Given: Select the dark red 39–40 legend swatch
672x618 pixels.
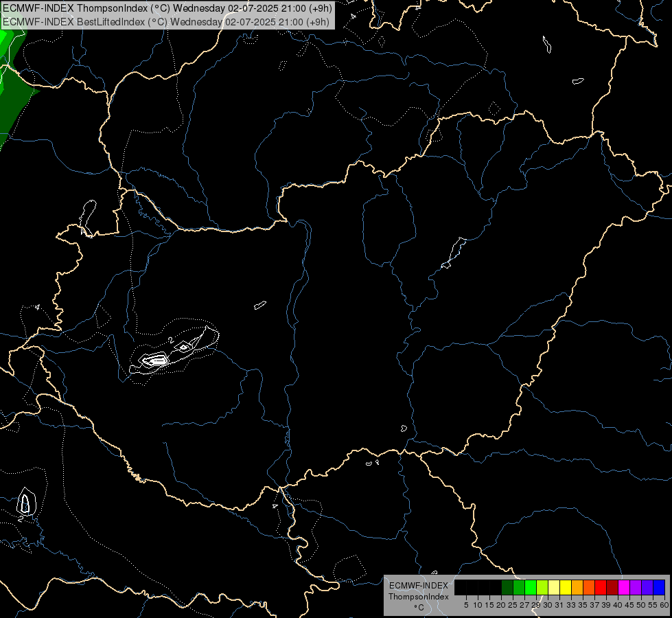Looking at the screenshot, I should [x=612, y=587].
